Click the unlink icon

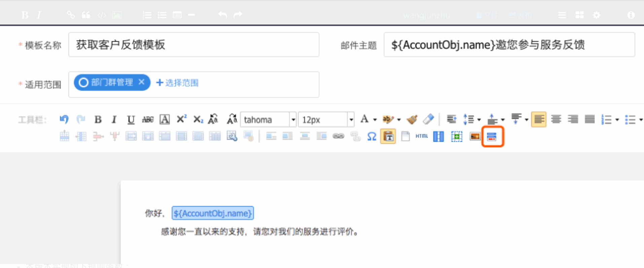(x=355, y=136)
